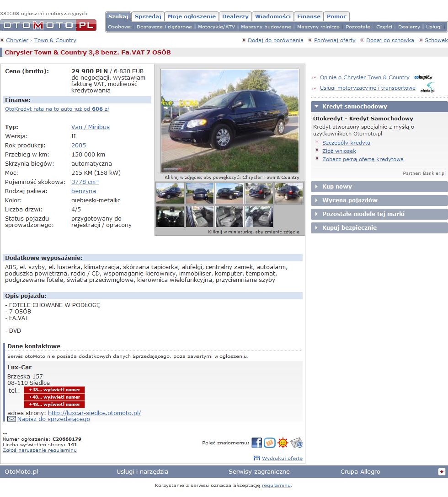Send the offer via the email envelope icon
Viewport: 448px width, 497px height.
click(296, 443)
